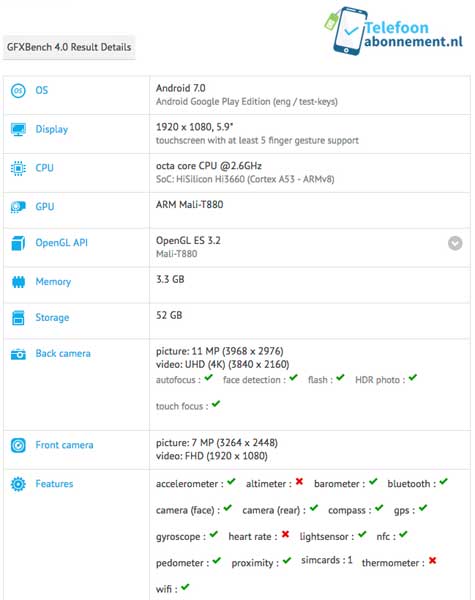Viewport: 475px width, 600px height.
Task: Expand the OpenGL API details chevron
Action: (455, 243)
